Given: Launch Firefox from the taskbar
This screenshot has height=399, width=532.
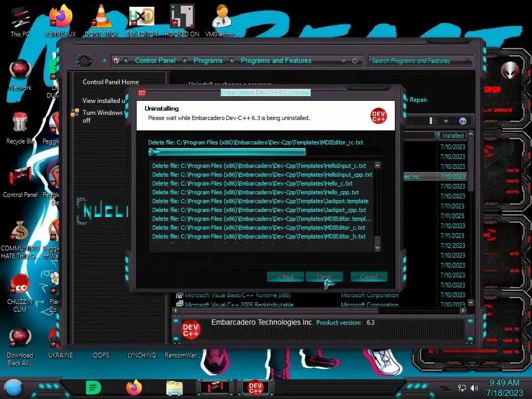Looking at the screenshot, I should (x=134, y=388).
